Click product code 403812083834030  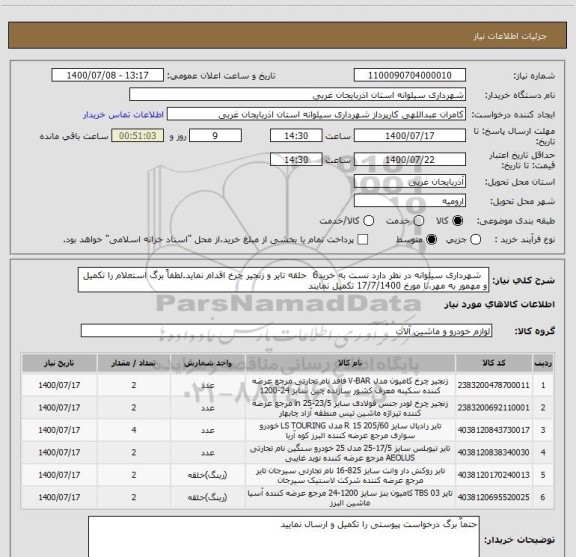(x=494, y=453)
